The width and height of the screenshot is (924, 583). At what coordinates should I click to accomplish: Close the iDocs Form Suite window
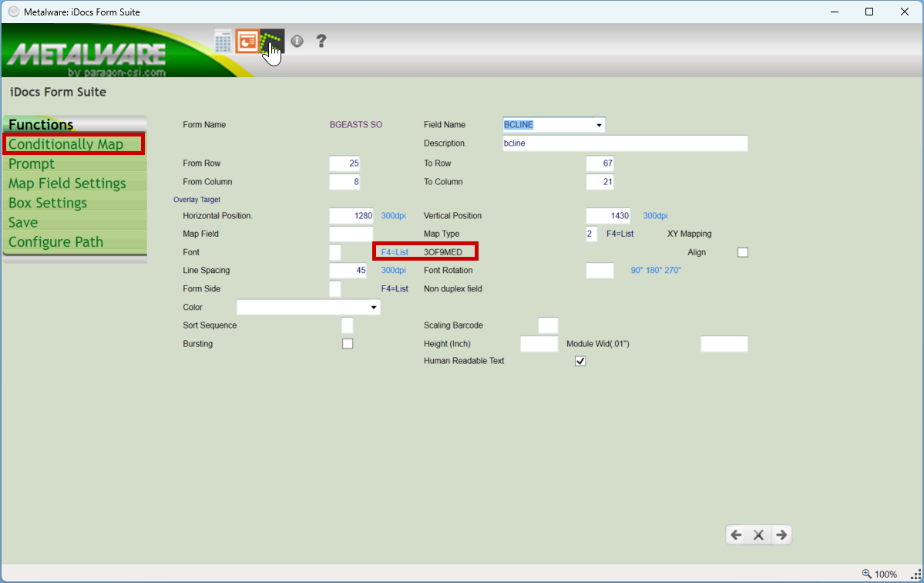tap(905, 12)
